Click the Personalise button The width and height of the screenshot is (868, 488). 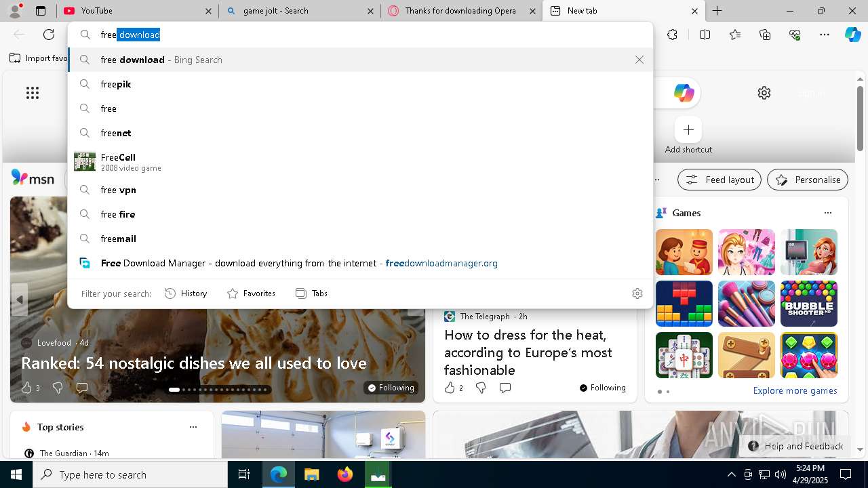808,180
